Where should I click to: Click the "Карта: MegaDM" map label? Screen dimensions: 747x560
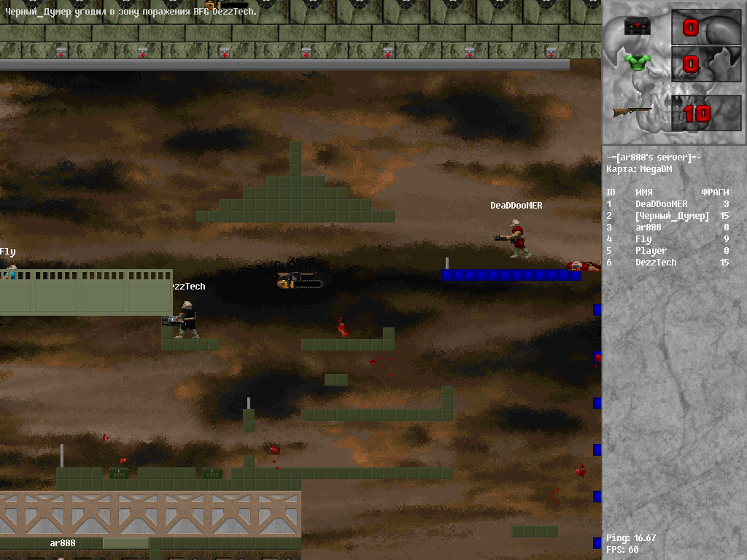click(639, 169)
